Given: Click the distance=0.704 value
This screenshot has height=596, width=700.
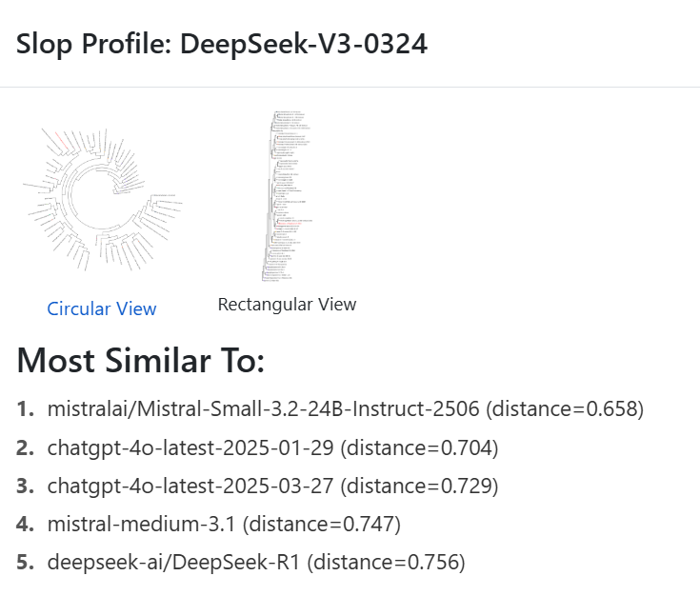Looking at the screenshot, I should (419, 447).
